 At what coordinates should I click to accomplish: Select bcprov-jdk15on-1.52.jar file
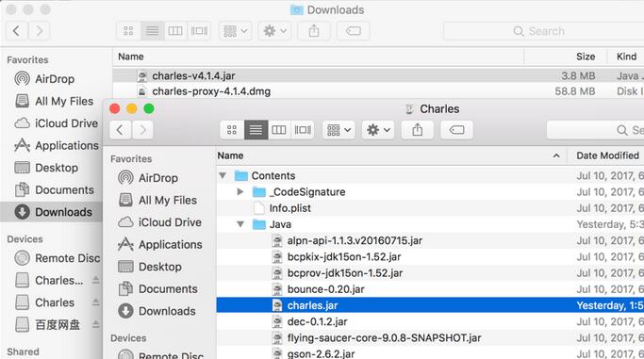point(430,273)
